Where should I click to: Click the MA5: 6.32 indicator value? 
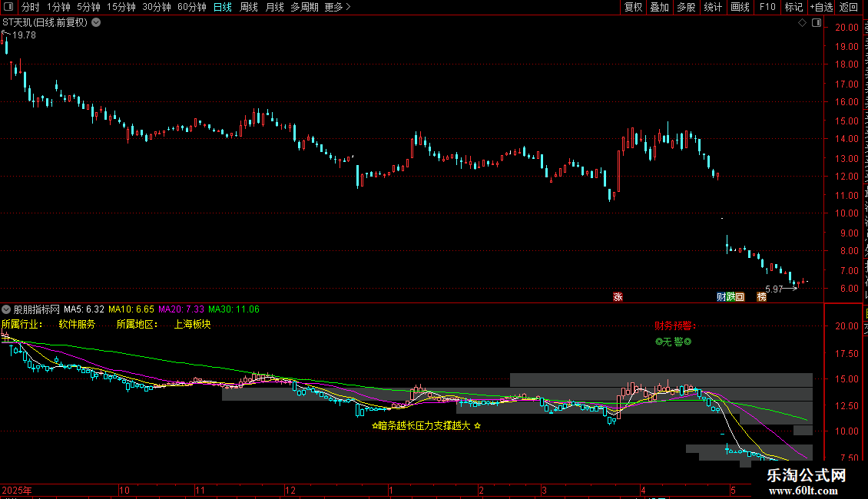[x=84, y=309]
